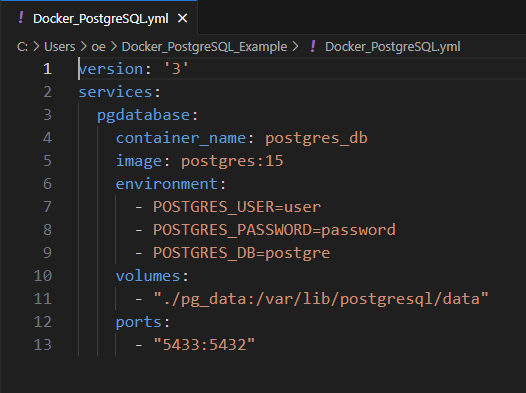
Task: Select the Docker_PostgreSQL.yml editor tab
Action: (100, 18)
